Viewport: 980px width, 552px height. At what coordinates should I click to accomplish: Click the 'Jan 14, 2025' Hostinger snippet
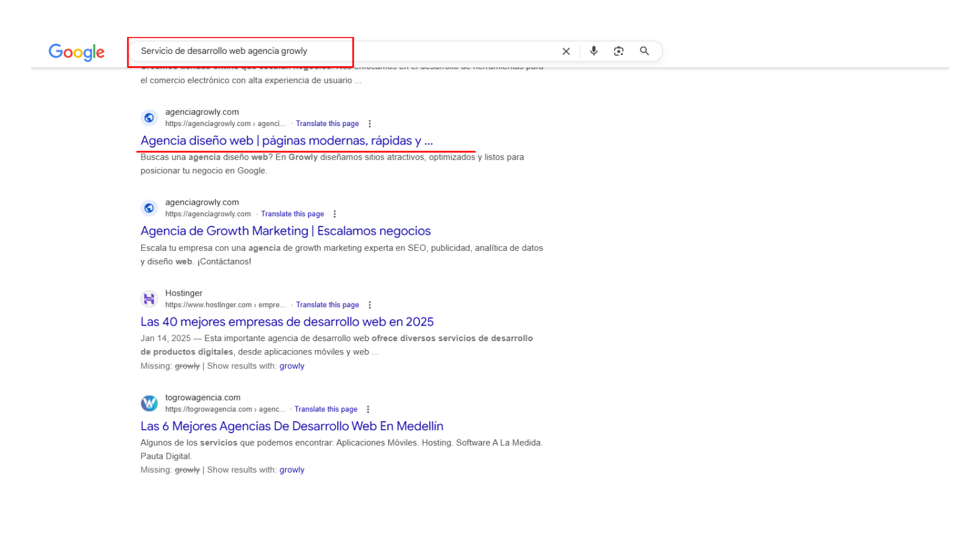(336, 345)
